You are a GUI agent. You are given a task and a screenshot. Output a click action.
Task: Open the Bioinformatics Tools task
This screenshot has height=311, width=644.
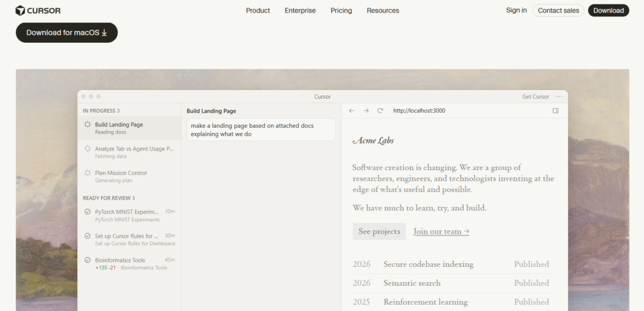pyautogui.click(x=129, y=264)
